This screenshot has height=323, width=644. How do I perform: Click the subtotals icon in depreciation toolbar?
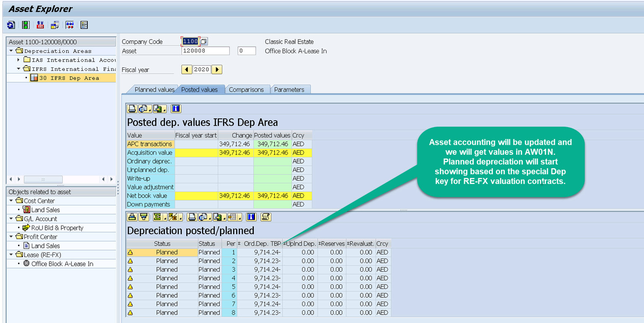175,217
